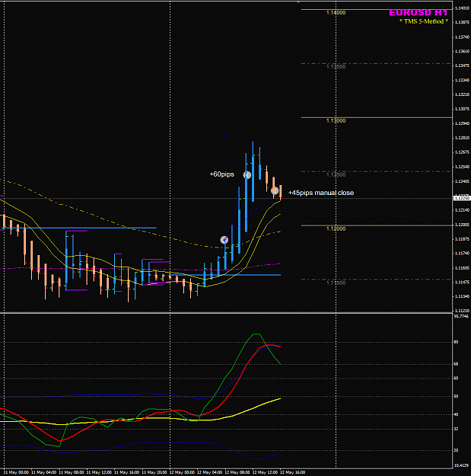Click indicator level 20 on the scale
471x476 pixels.
456,451
